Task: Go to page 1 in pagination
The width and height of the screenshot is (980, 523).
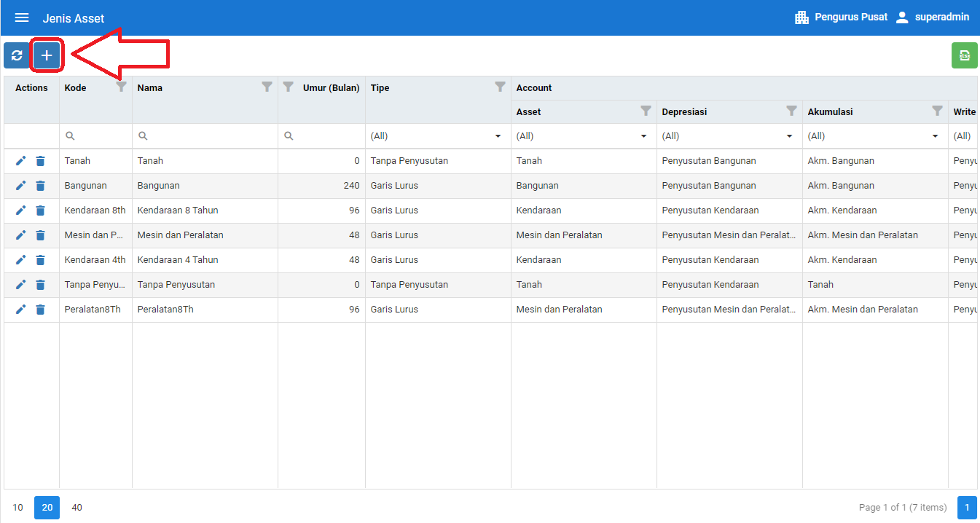Action: [967, 508]
